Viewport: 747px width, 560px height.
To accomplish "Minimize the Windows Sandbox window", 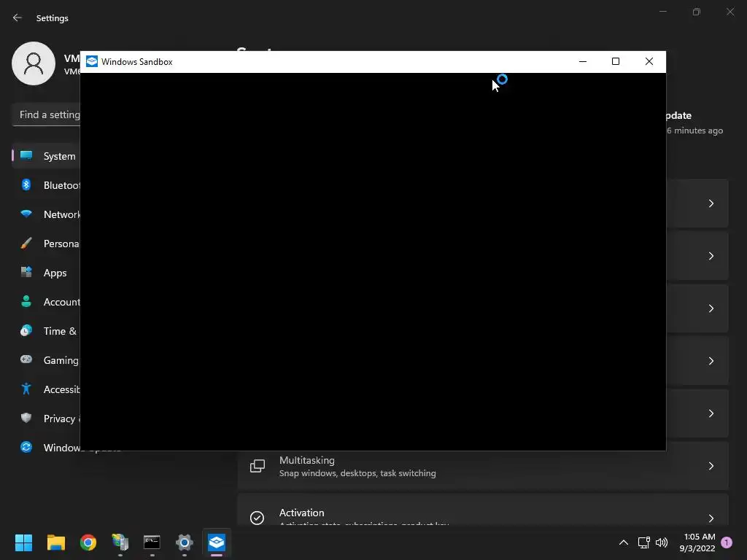I will tap(583, 61).
